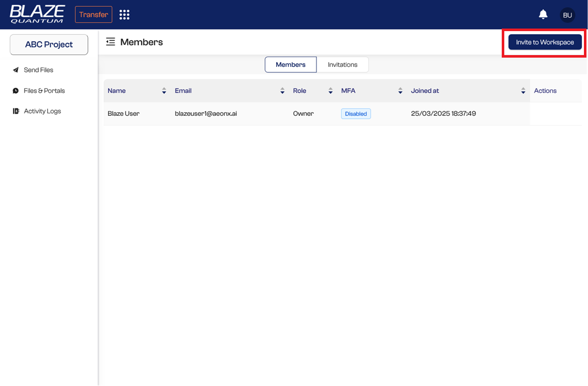The image size is (588, 386).
Task: Sort the table by Name
Action: (164, 91)
